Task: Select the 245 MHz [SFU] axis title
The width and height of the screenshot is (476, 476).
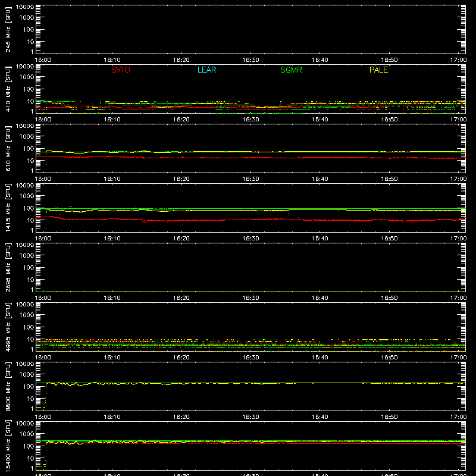Action: [8, 29]
